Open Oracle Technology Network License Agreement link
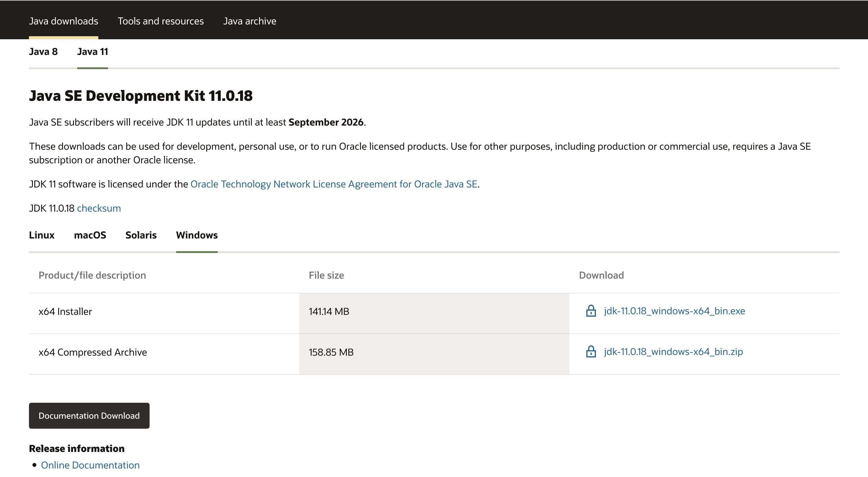The width and height of the screenshot is (868, 477). 334,184
